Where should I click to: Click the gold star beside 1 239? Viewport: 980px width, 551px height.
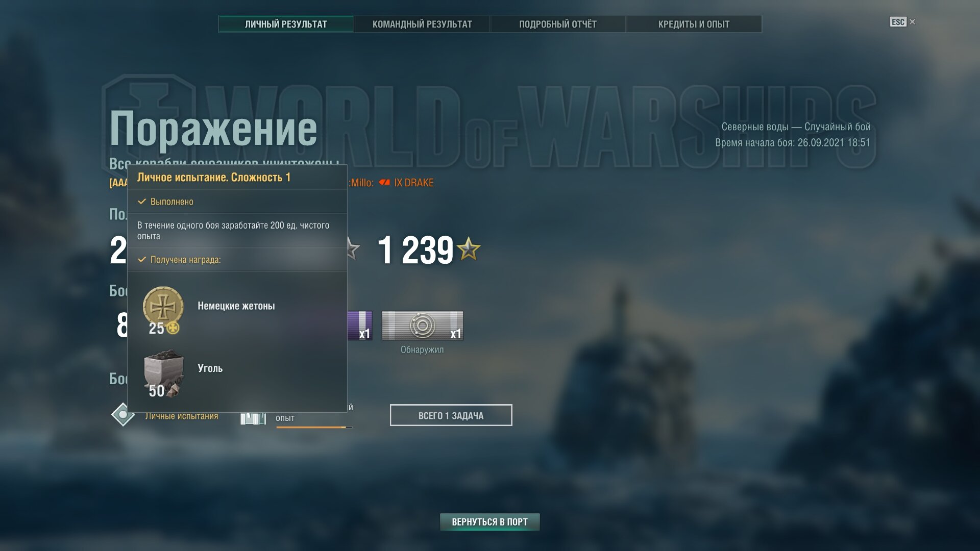[x=468, y=249]
